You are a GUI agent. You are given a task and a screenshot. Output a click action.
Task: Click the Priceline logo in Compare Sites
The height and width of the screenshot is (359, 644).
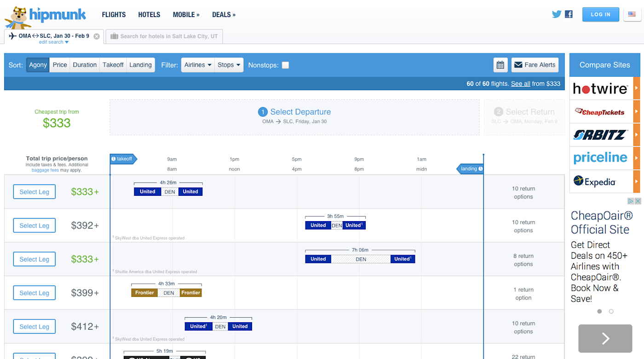point(601,158)
